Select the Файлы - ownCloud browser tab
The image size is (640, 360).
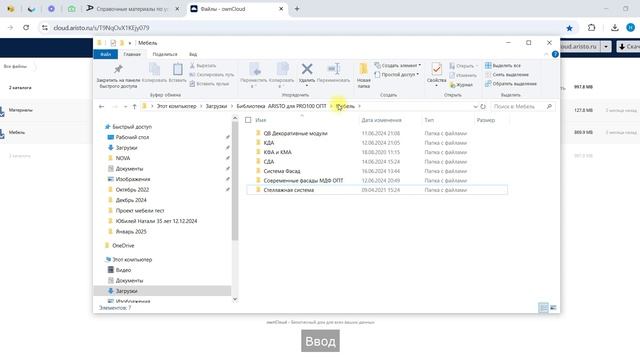pyautogui.click(x=237, y=9)
